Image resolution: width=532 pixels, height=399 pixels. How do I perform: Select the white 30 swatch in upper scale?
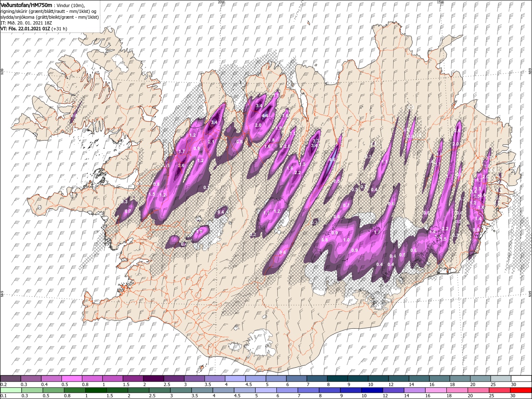tap(521, 379)
